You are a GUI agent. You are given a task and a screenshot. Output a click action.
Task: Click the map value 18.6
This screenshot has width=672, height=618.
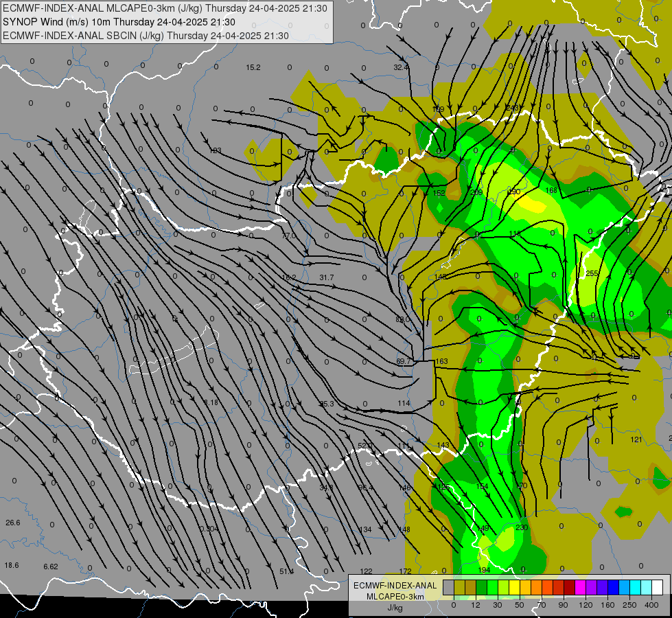[x=12, y=565]
